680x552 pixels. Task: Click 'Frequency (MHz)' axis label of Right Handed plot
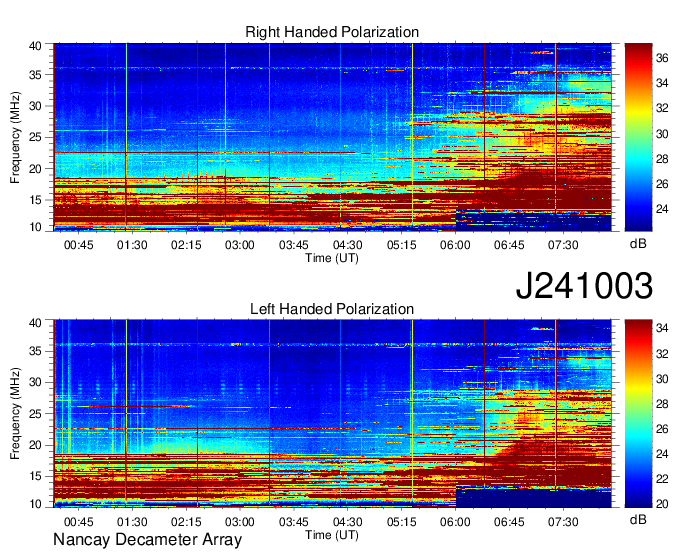pyautogui.click(x=15, y=137)
